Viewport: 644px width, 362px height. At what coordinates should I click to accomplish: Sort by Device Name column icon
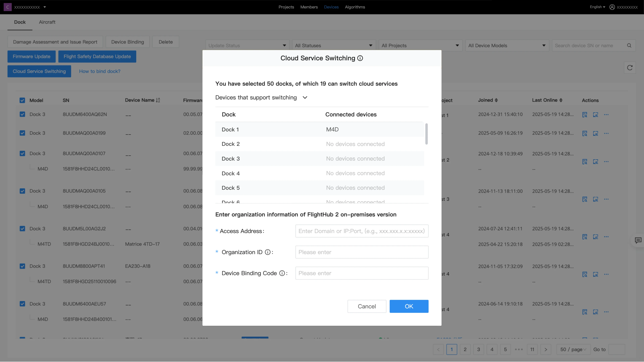(x=158, y=100)
